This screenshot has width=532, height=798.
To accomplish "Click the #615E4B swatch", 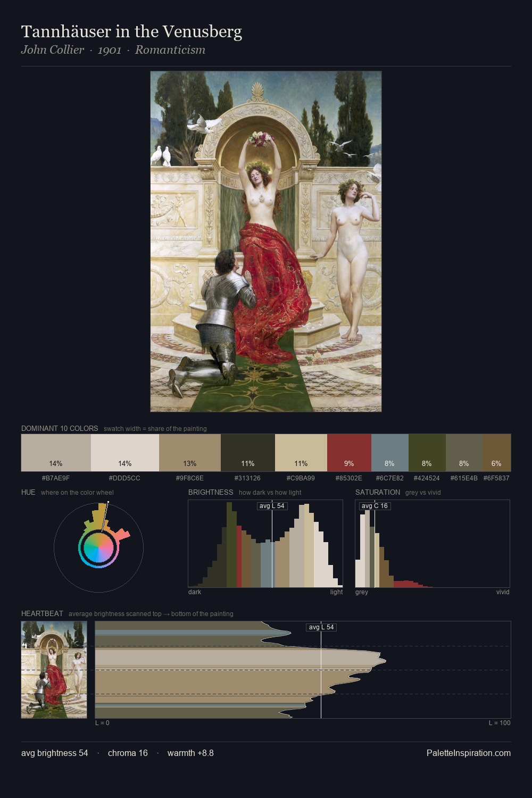I will 464,453.
